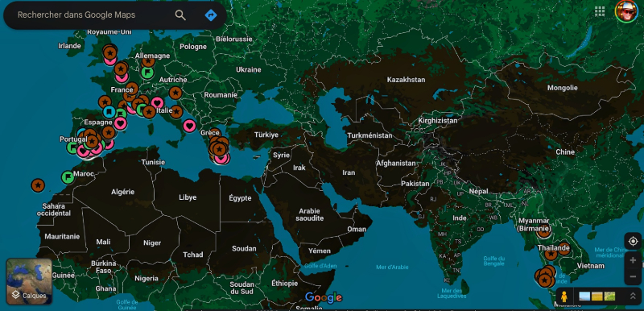Select the green flag marker on Maroc

point(68,177)
